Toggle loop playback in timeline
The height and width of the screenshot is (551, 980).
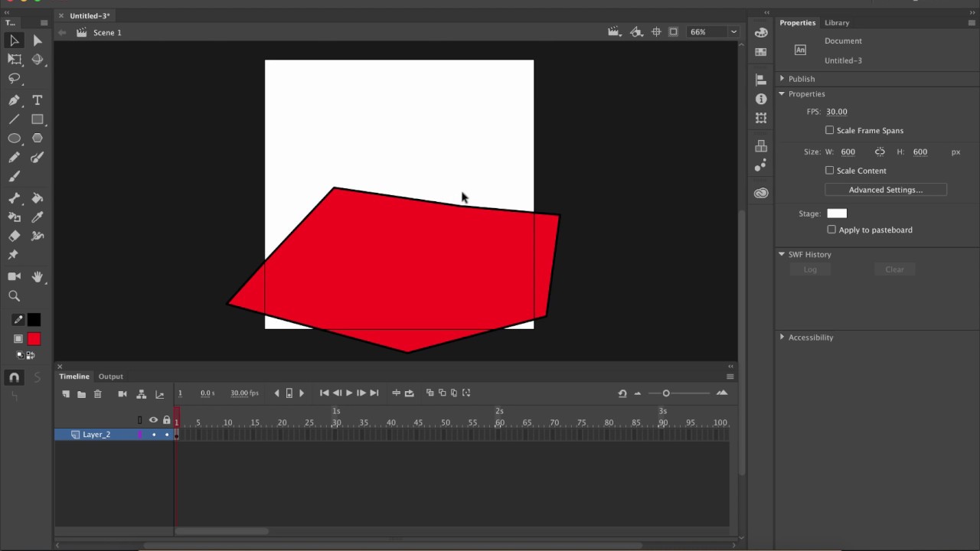pos(410,393)
